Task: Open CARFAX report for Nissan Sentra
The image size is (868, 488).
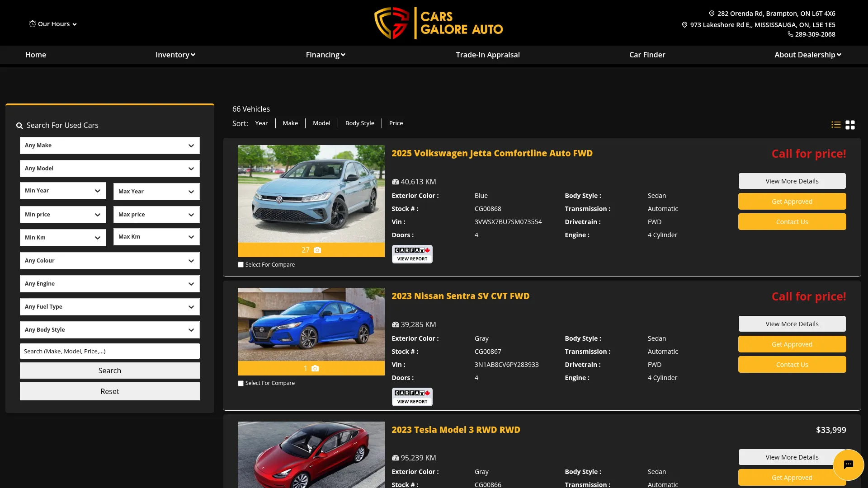Action: (x=412, y=397)
